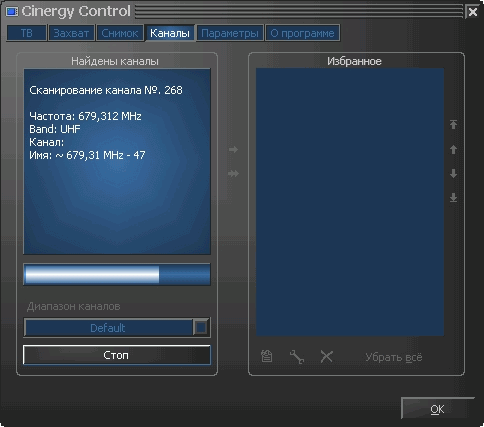Click the dropdown arrow next to Default
Viewport: 484px width, 427px height.
(201, 328)
